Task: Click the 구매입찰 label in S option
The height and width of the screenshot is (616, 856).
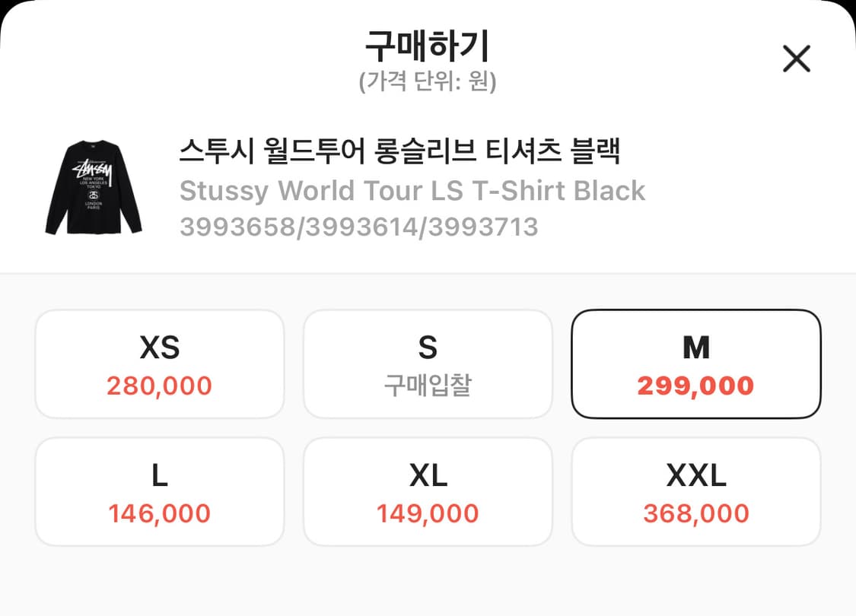Action: click(428, 383)
